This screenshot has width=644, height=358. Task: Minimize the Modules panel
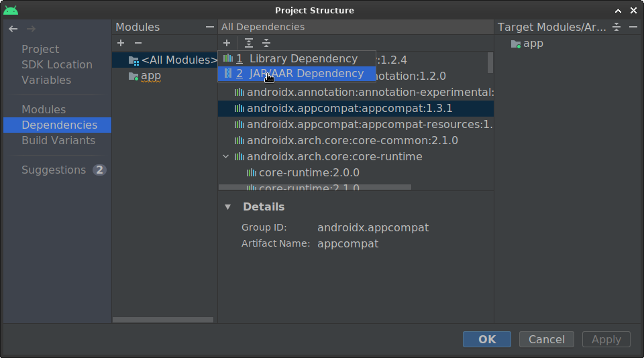(210, 27)
